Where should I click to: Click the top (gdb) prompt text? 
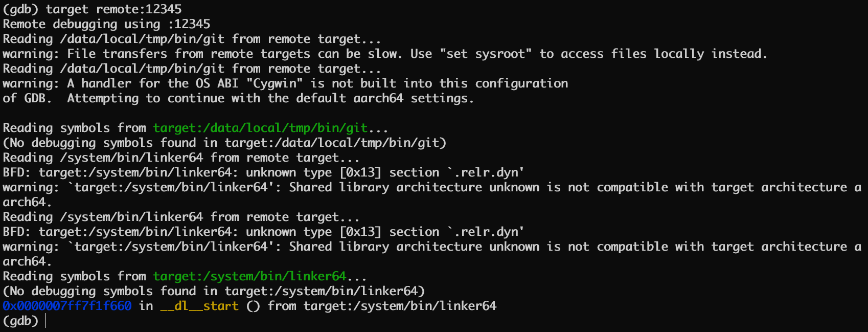tap(20, 9)
